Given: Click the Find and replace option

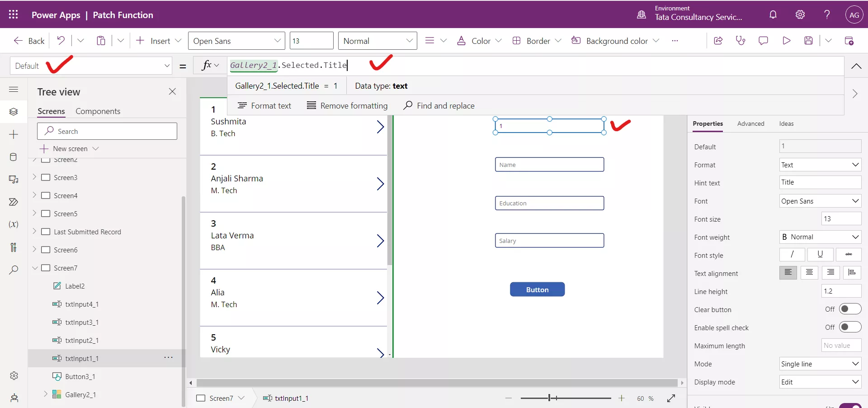Looking at the screenshot, I should 439,105.
